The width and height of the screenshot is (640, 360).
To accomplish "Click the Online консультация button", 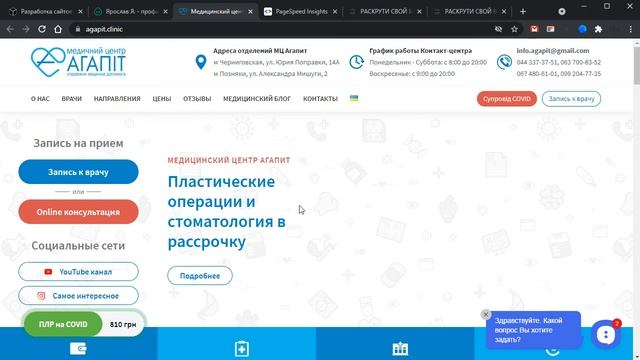I will coord(78,212).
